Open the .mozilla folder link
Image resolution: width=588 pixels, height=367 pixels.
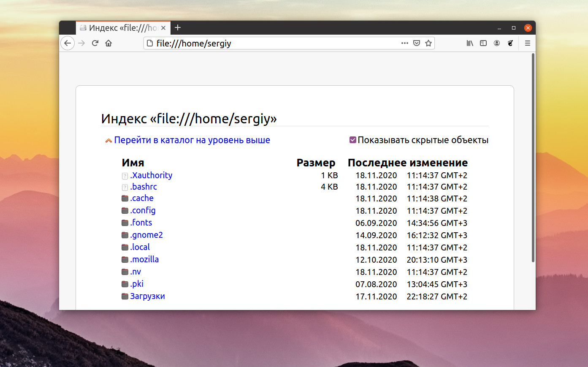pos(144,259)
